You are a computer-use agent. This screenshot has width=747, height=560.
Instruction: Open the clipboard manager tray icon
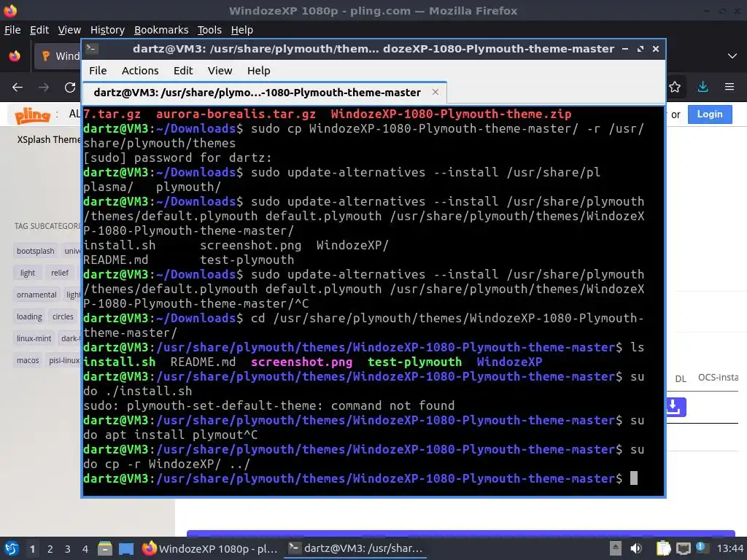[663, 548]
